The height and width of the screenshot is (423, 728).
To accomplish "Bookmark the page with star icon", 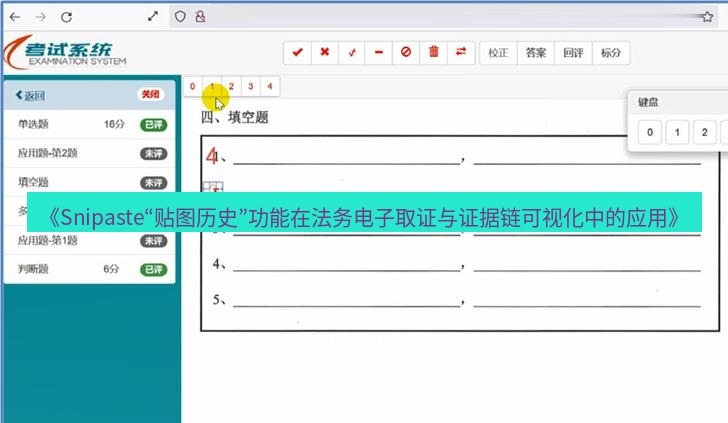I will coord(708,17).
